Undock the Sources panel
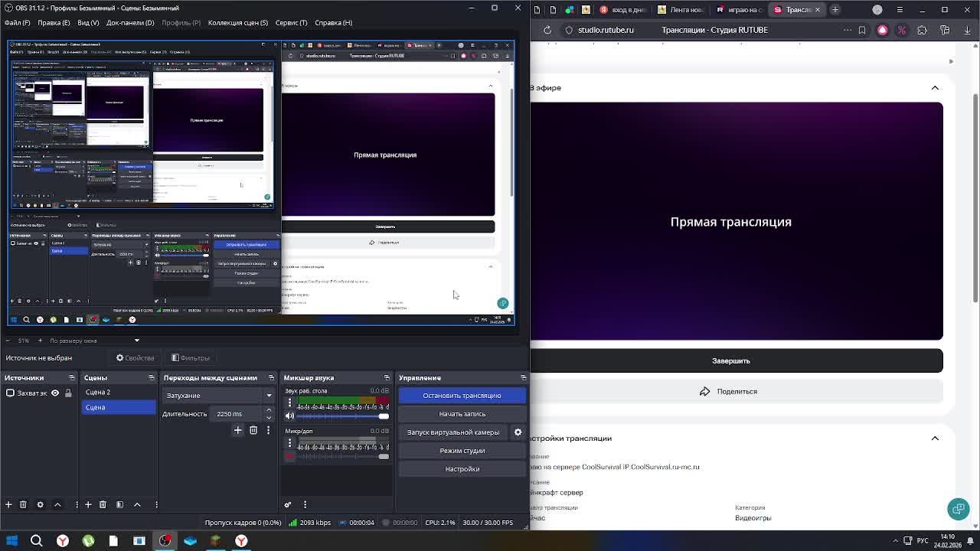Viewport: 980px width, 551px height. point(71,377)
